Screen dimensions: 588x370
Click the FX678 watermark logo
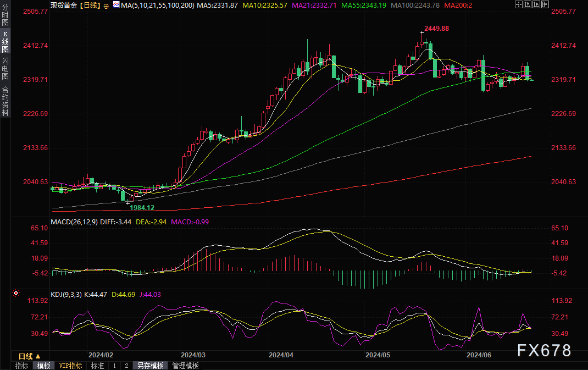coord(543,350)
